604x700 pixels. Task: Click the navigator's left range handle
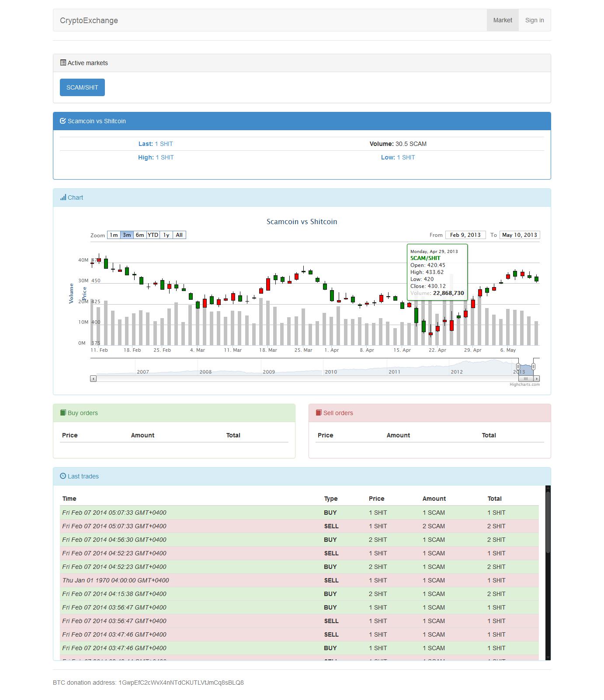click(518, 367)
